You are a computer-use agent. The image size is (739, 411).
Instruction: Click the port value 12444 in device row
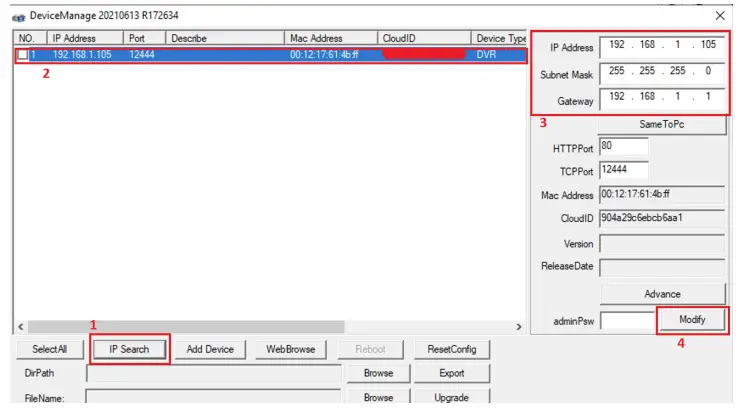point(142,55)
